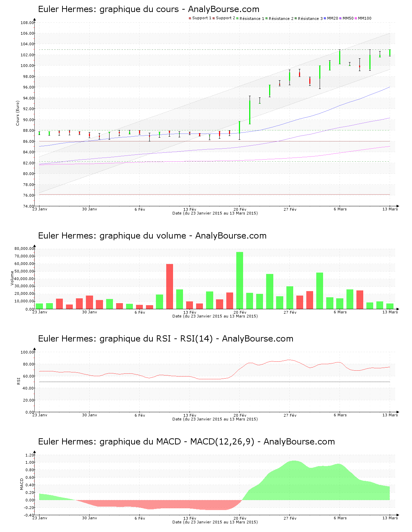
Task: Click the 'RSI' vertical axis label
Action: pos(18,381)
